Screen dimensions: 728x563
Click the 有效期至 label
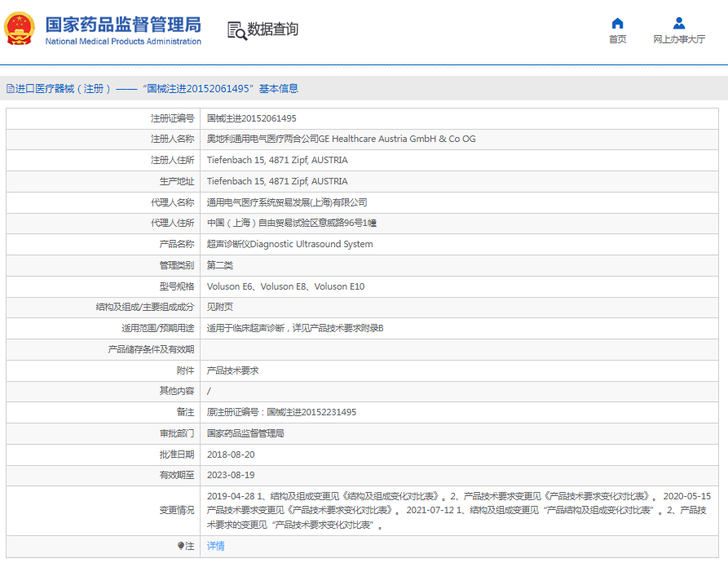coord(176,475)
